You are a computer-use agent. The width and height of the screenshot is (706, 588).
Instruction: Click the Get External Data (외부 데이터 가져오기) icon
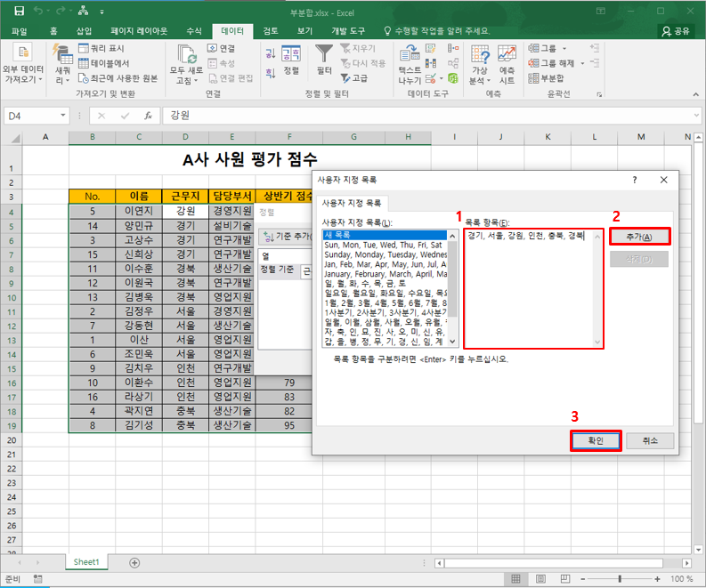23,52
